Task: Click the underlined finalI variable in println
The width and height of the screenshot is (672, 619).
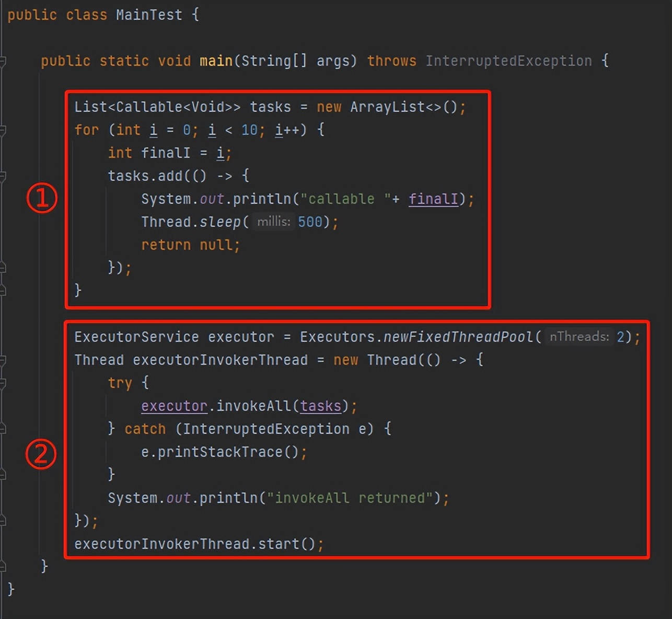Action: [433, 199]
